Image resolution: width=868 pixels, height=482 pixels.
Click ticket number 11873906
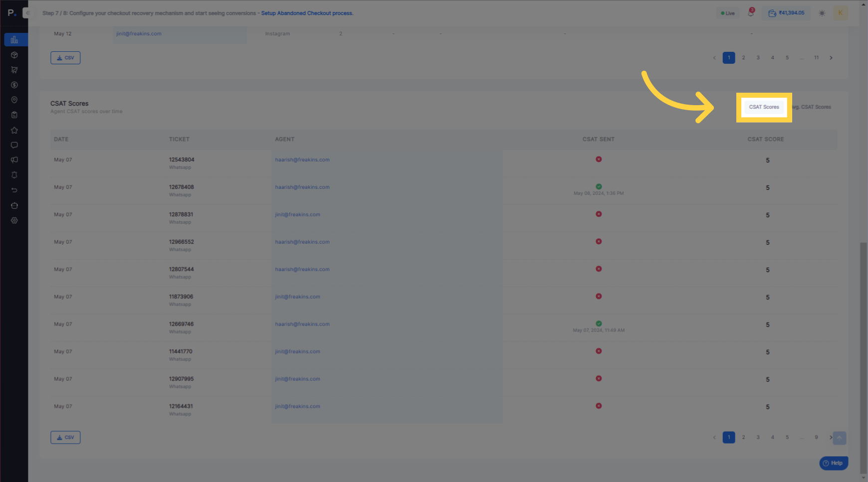[x=181, y=297]
